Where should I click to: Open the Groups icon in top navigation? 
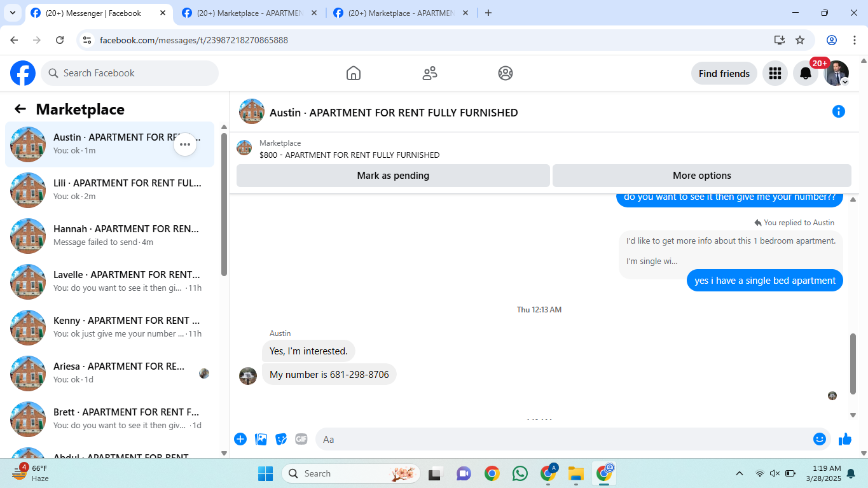tap(506, 73)
